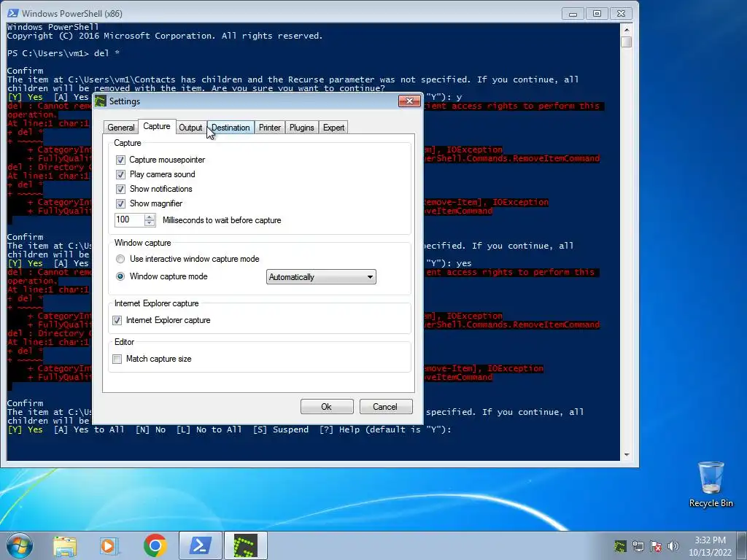
Task: Click PowerShell scrollbar up arrow
Action: 627,29
